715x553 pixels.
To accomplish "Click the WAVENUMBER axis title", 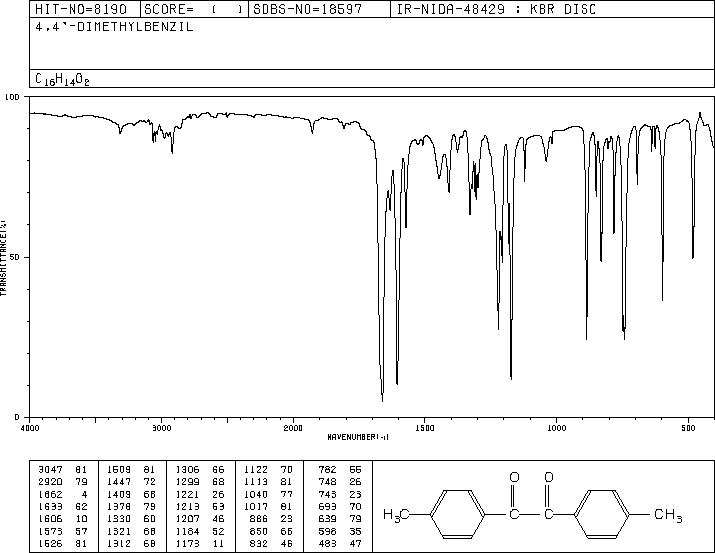I will (x=358, y=437).
